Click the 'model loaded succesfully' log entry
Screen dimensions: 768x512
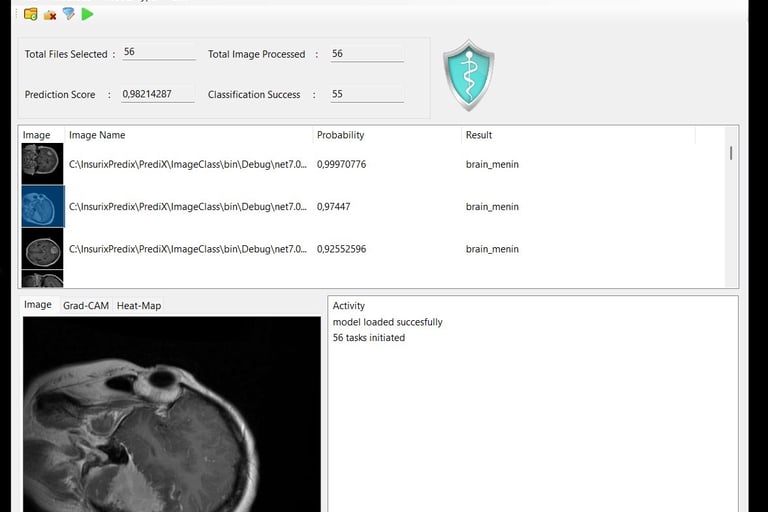[x=387, y=322]
